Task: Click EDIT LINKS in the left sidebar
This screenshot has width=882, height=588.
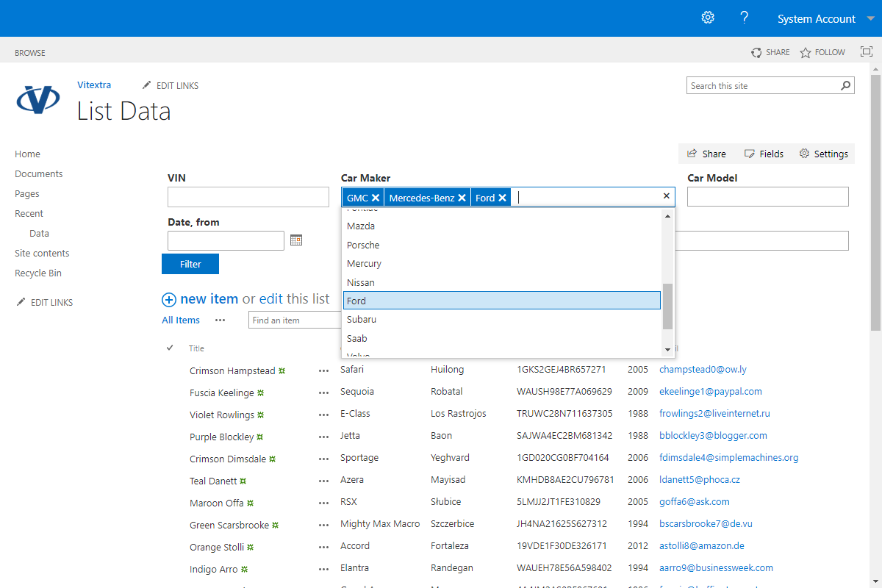Action: pyautogui.click(x=45, y=303)
